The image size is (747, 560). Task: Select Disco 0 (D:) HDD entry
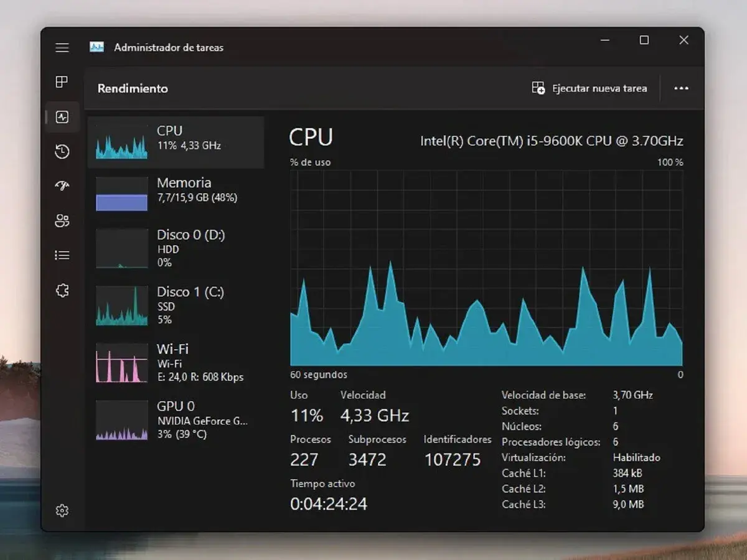(x=176, y=248)
